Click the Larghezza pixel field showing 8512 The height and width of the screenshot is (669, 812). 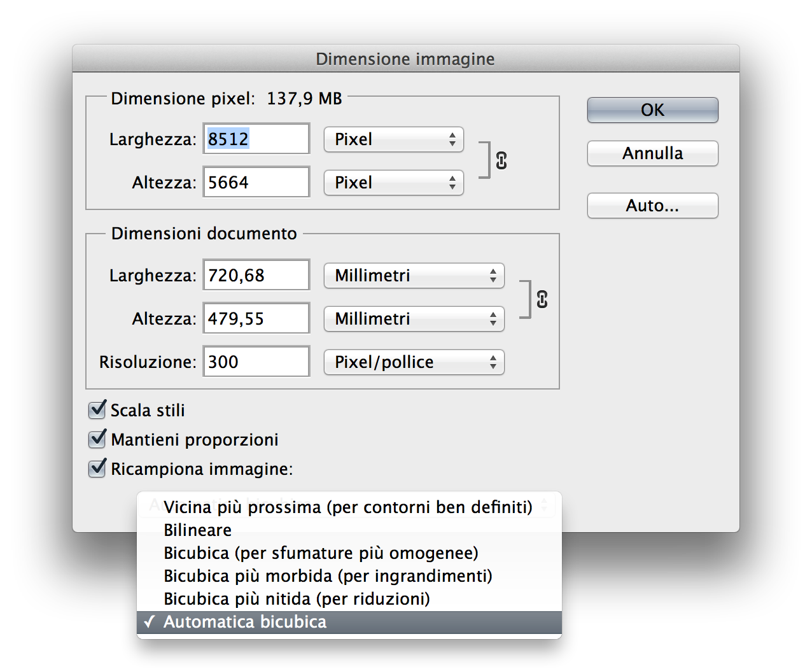(x=255, y=139)
